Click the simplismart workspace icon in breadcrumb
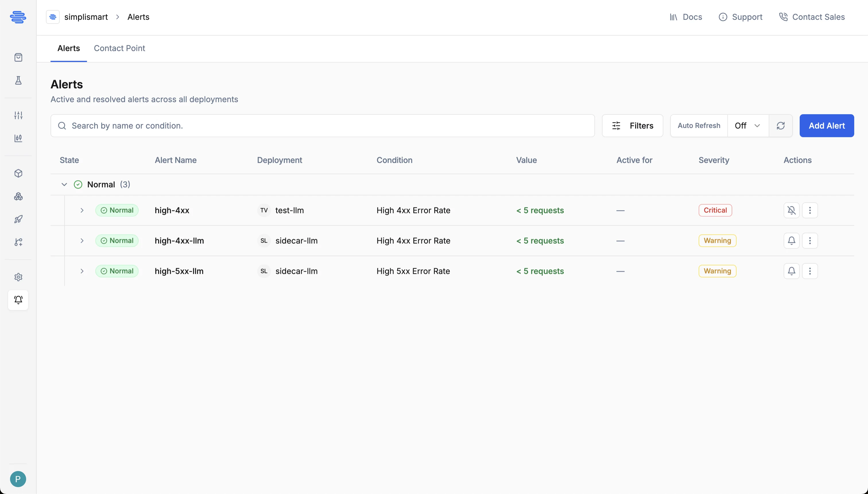The width and height of the screenshot is (868, 494). 53,17
